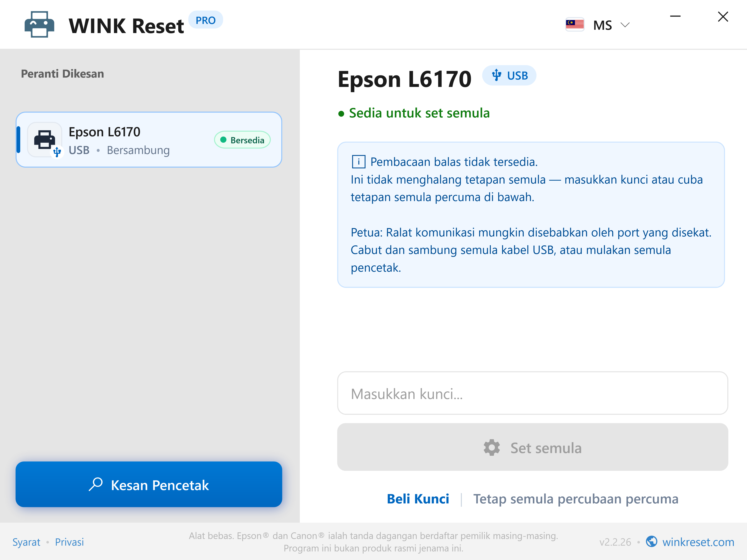Click the WINK Reset printer logo icon
747x560 pixels.
[x=39, y=25]
